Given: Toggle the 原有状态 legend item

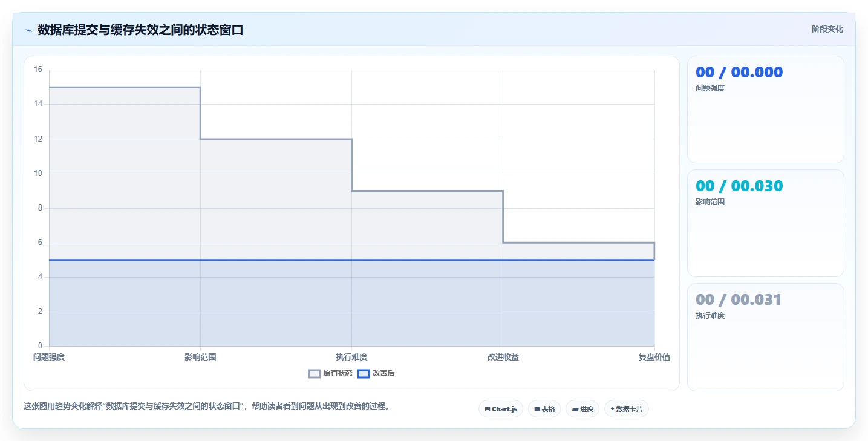Looking at the screenshot, I should 330,373.
